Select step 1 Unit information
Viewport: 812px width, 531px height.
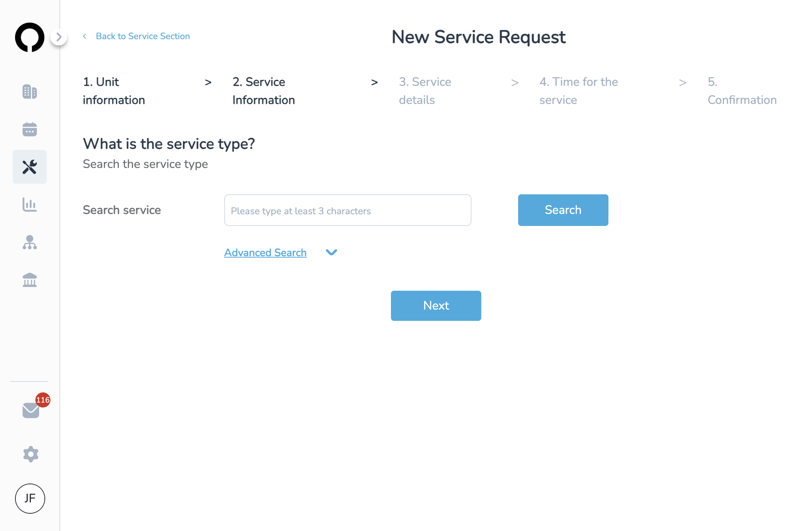[x=114, y=91]
